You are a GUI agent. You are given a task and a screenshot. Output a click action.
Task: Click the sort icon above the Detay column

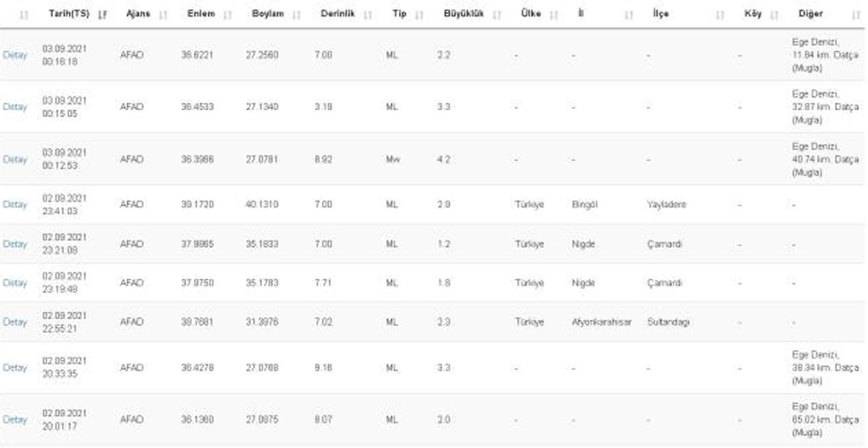tap(24, 15)
